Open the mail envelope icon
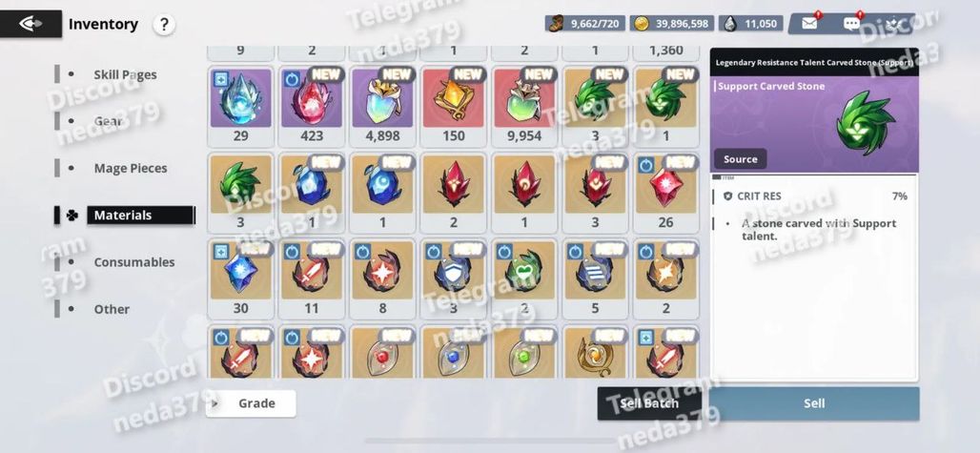The height and width of the screenshot is (453, 980). pyautogui.click(x=809, y=24)
